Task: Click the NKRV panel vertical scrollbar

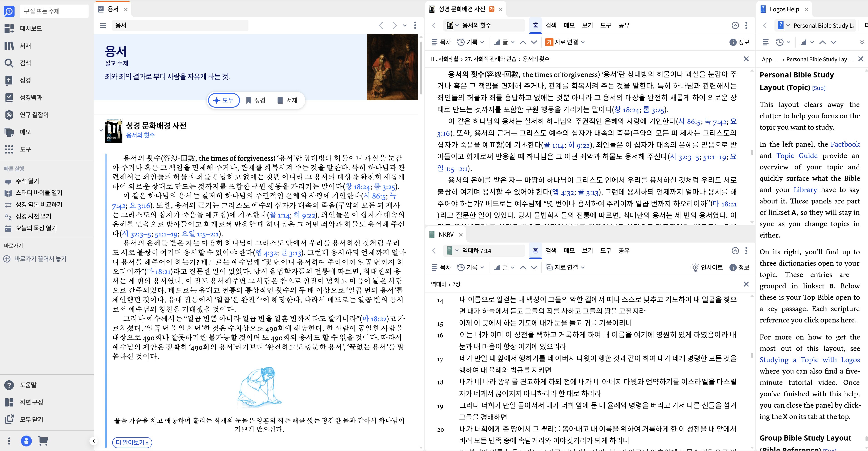Action: pos(752,355)
